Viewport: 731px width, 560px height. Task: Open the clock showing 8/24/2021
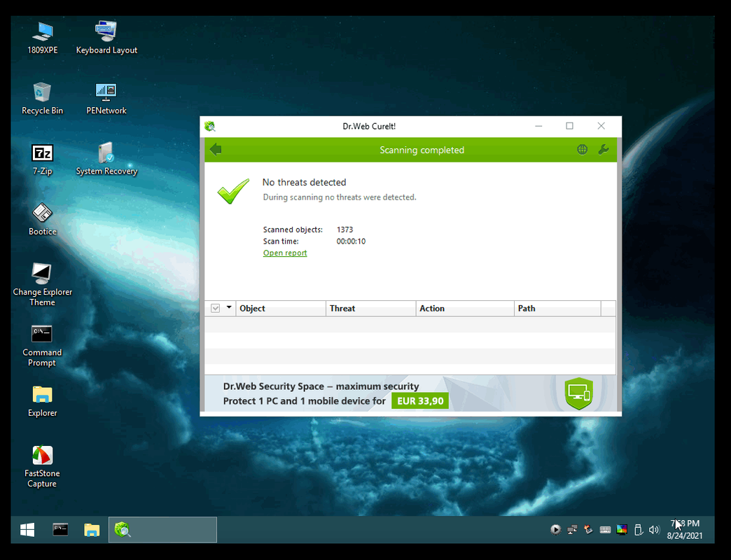[x=684, y=530]
